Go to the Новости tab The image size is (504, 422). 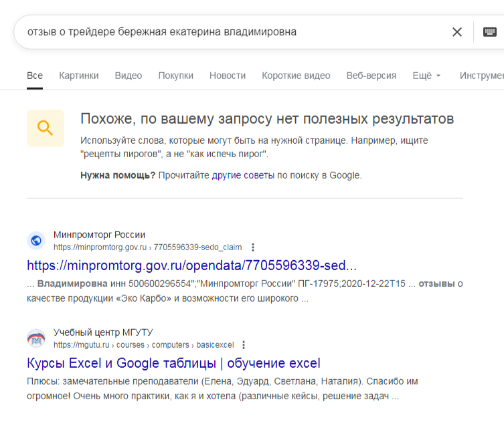(228, 76)
